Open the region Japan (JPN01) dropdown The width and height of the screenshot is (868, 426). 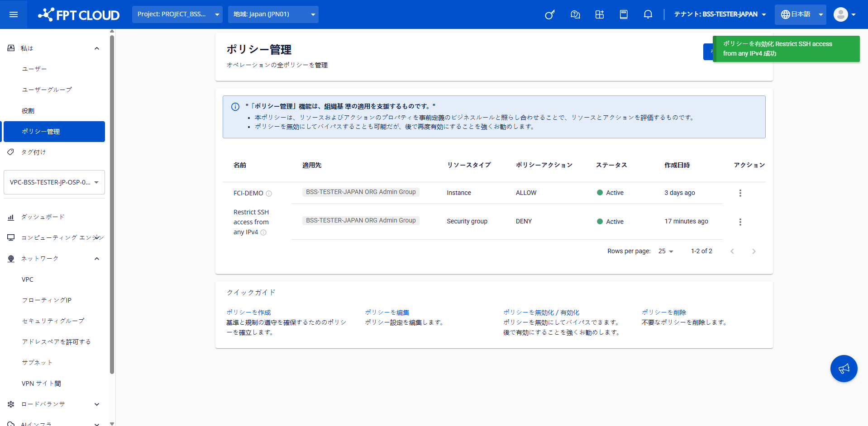pos(273,14)
